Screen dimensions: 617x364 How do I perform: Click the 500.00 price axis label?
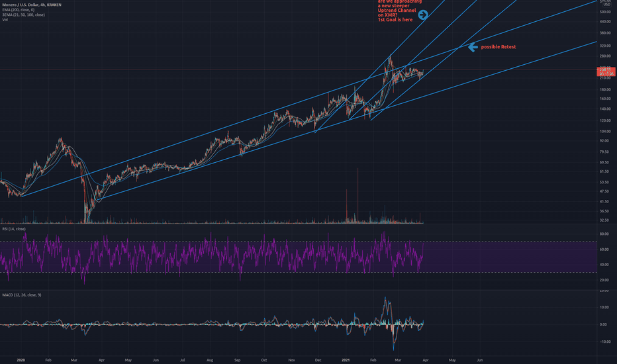tap(605, 12)
